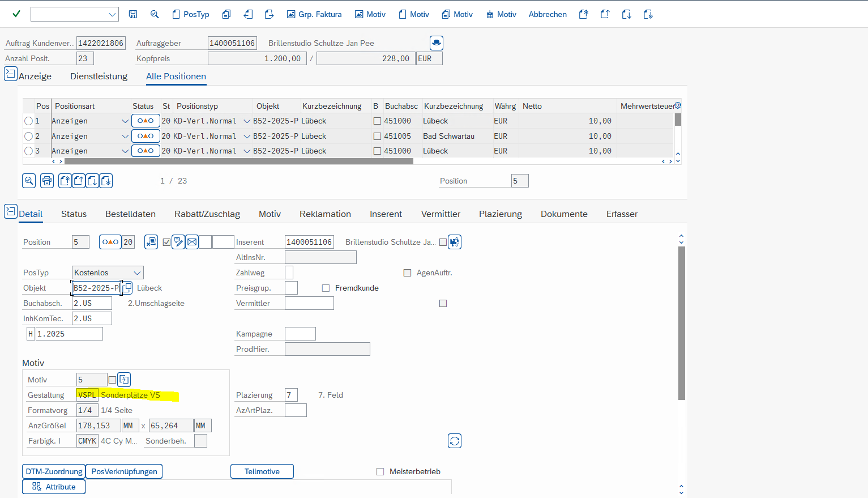Click the text edit pencil icon in Detail

178,242
